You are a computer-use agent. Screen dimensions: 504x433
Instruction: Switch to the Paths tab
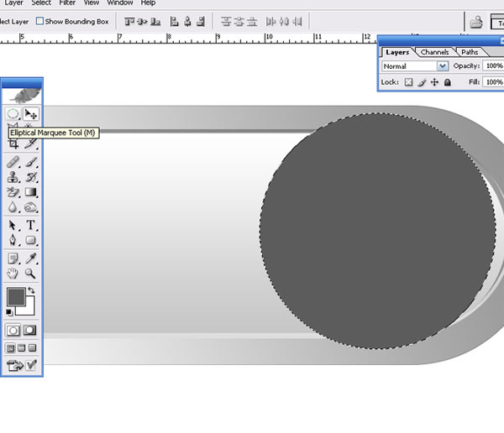(470, 52)
